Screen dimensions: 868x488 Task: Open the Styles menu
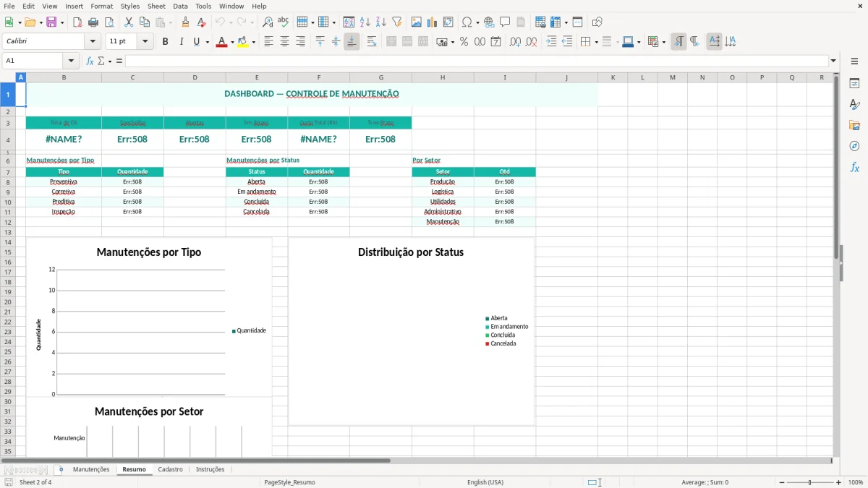130,6
